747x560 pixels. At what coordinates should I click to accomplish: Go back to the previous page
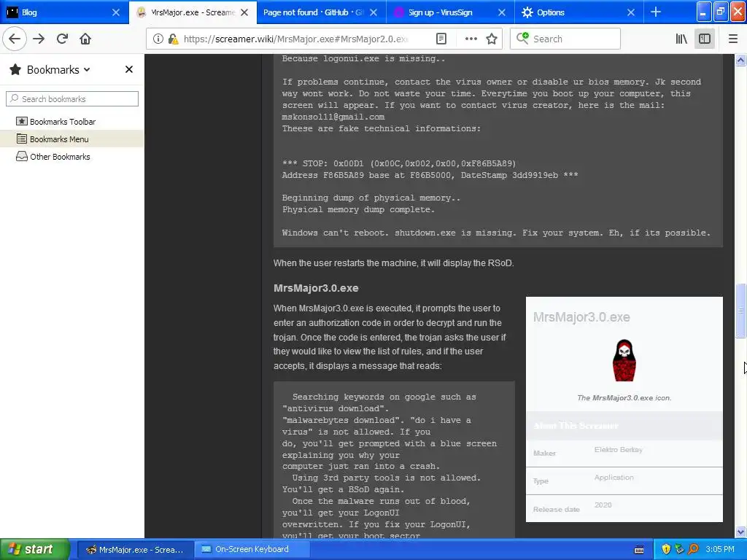pos(15,39)
